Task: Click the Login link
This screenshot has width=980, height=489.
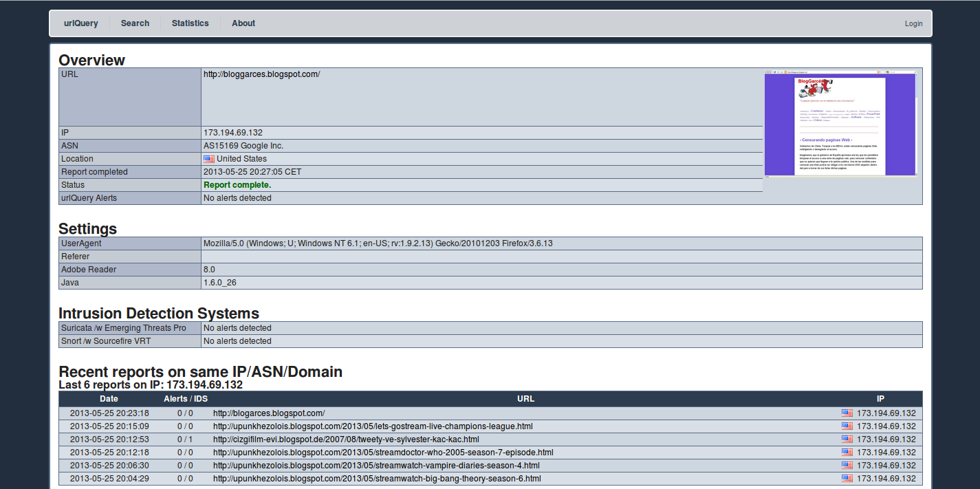Action: tap(914, 23)
